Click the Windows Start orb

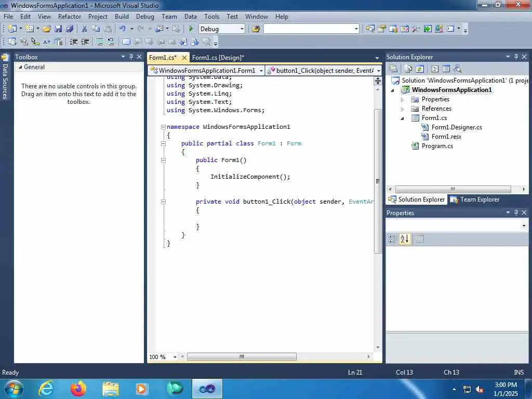pyautogui.click(x=14, y=389)
